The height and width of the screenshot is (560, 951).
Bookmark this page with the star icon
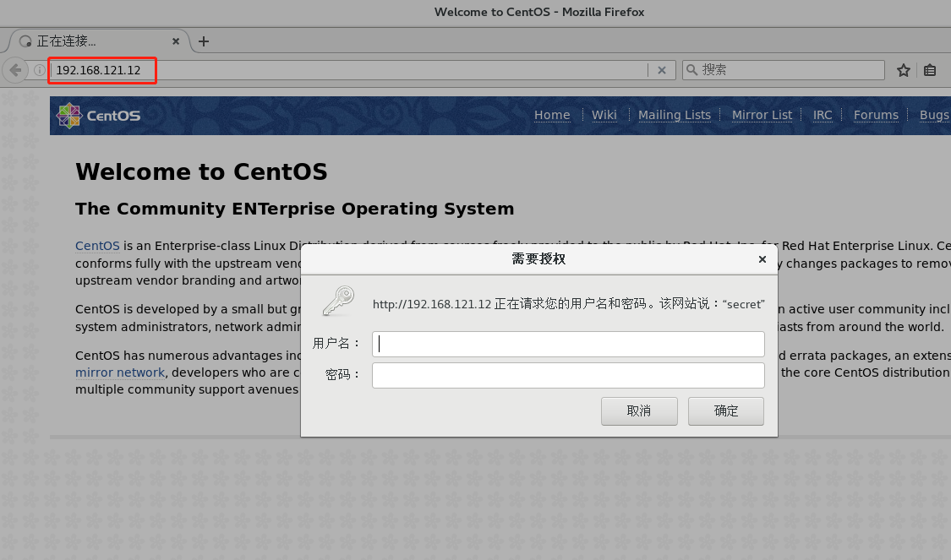pos(904,70)
